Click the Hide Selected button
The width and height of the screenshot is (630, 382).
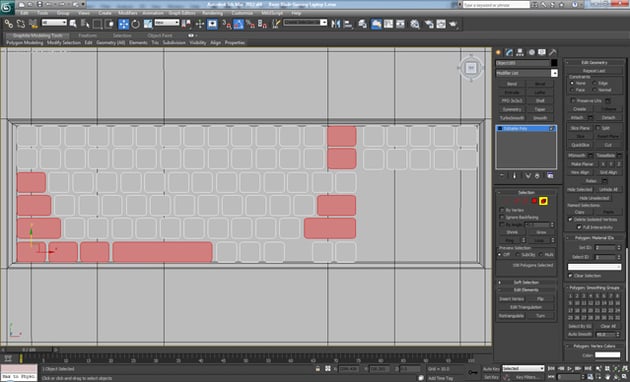(579, 190)
